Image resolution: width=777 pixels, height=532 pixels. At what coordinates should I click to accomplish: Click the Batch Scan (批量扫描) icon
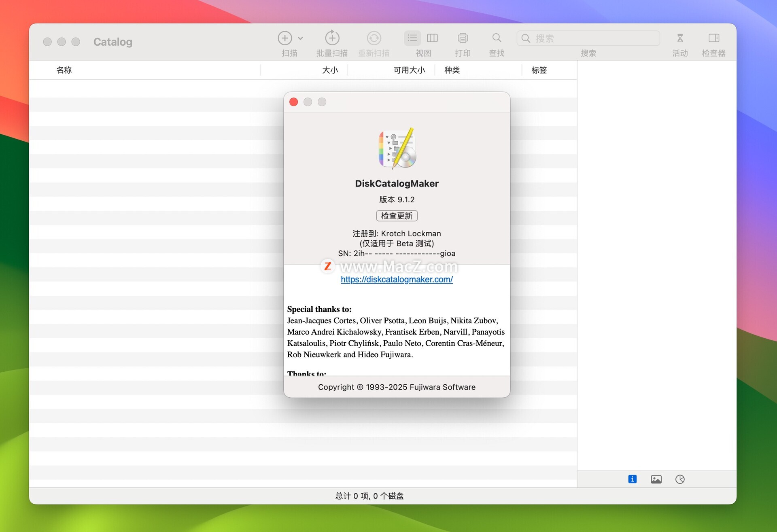point(332,38)
